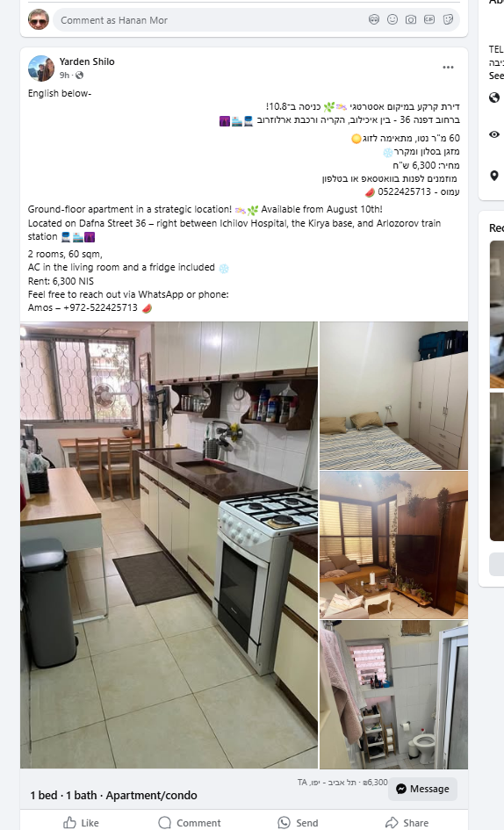The image size is (504, 830).
Task: View the bedroom photo with wardrobe
Action: tap(394, 395)
